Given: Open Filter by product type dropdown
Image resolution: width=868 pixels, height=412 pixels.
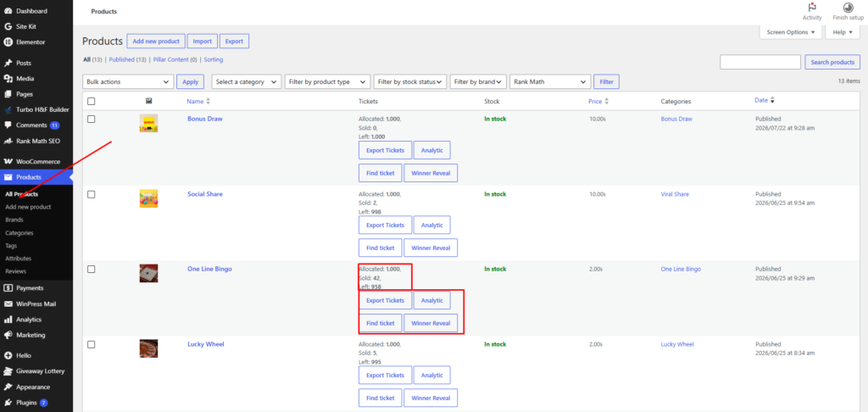Looking at the screenshot, I should [x=328, y=81].
